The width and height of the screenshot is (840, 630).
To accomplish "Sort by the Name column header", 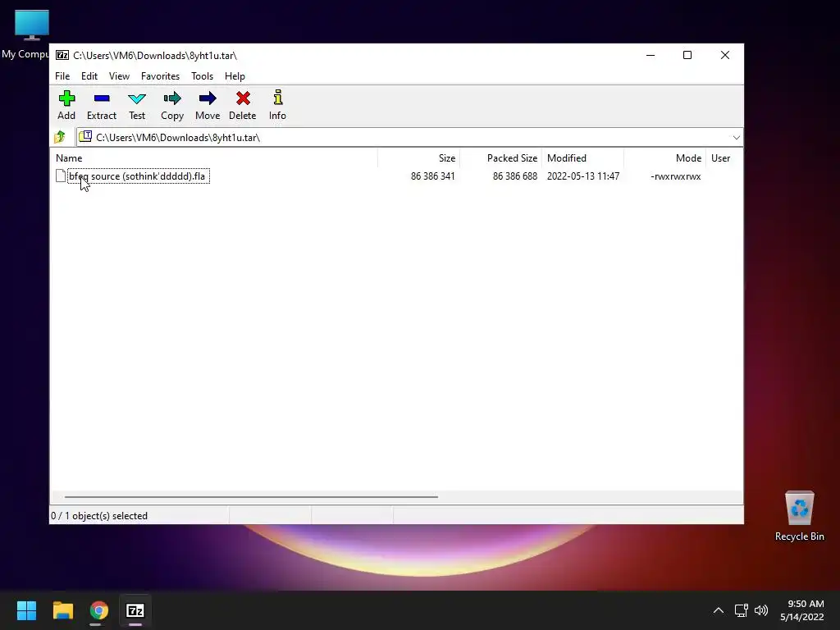I will tap(214, 158).
